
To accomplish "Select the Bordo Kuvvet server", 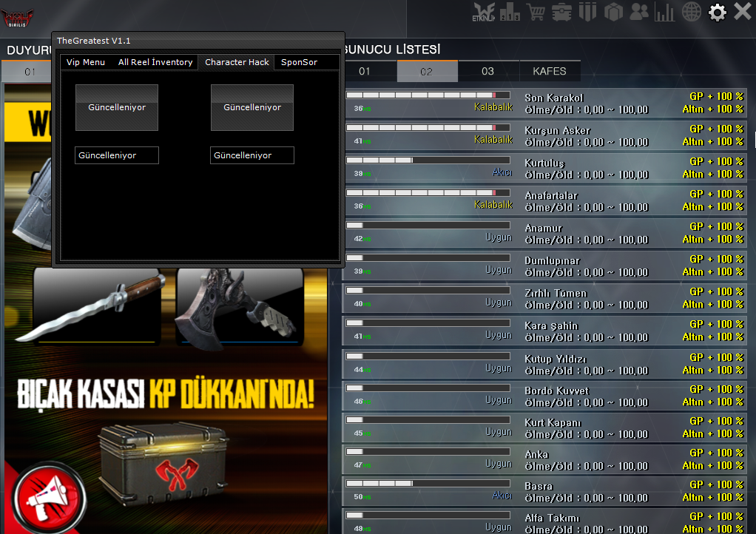I will pyautogui.click(x=545, y=396).
